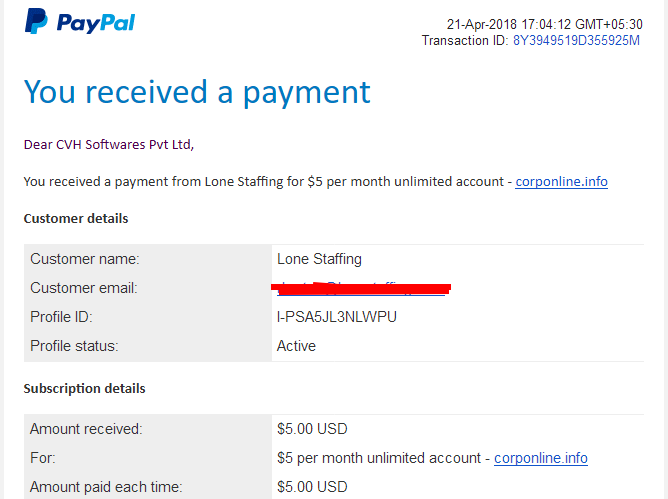
Task: Click the Profile status value Active
Action: coord(296,346)
